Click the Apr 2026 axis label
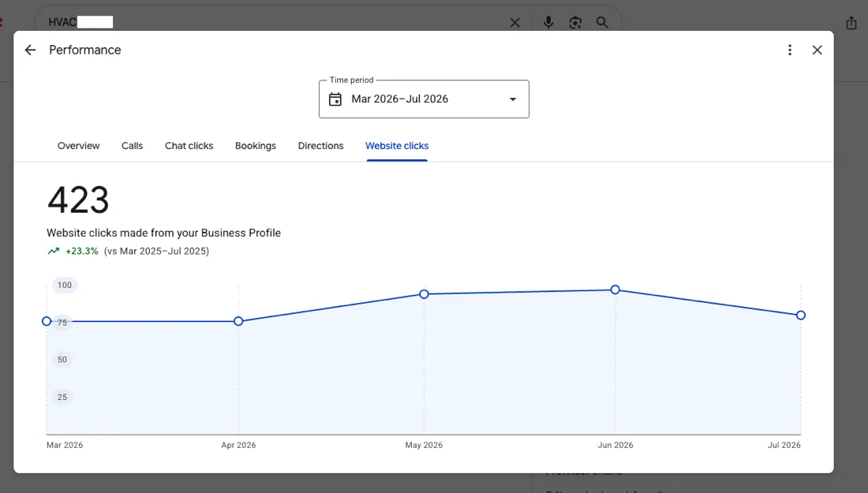Image resolution: width=868 pixels, height=493 pixels. pos(238,445)
